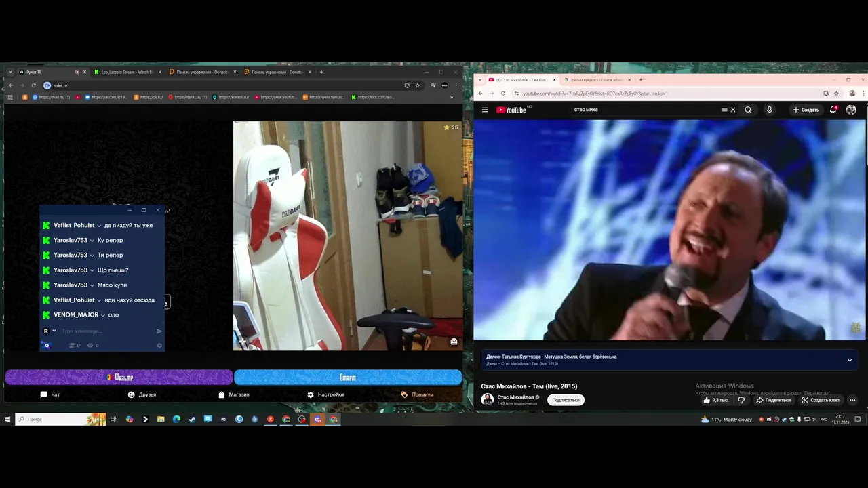Screen dimensions: 868x488
Task: Open the Магазин section
Action: pyautogui.click(x=234, y=394)
